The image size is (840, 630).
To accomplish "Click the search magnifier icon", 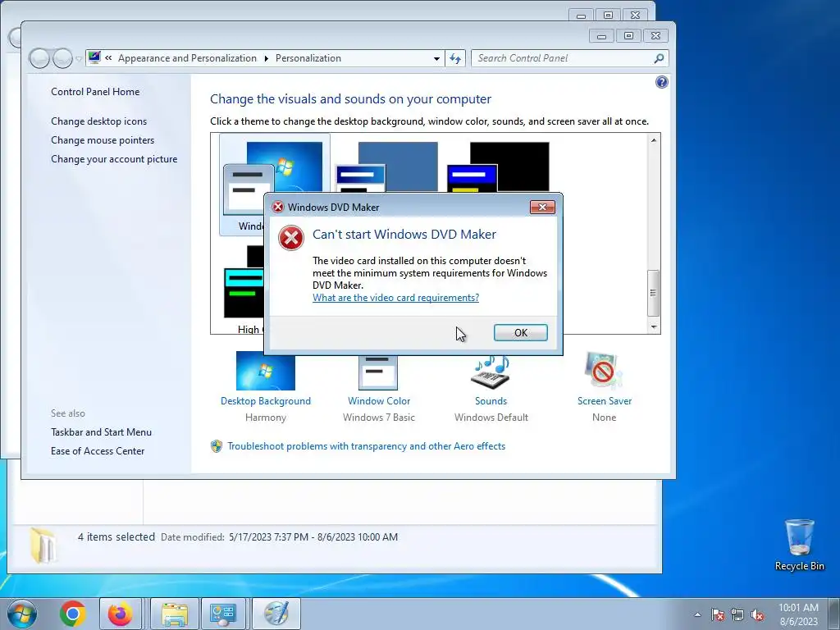I will click(659, 58).
